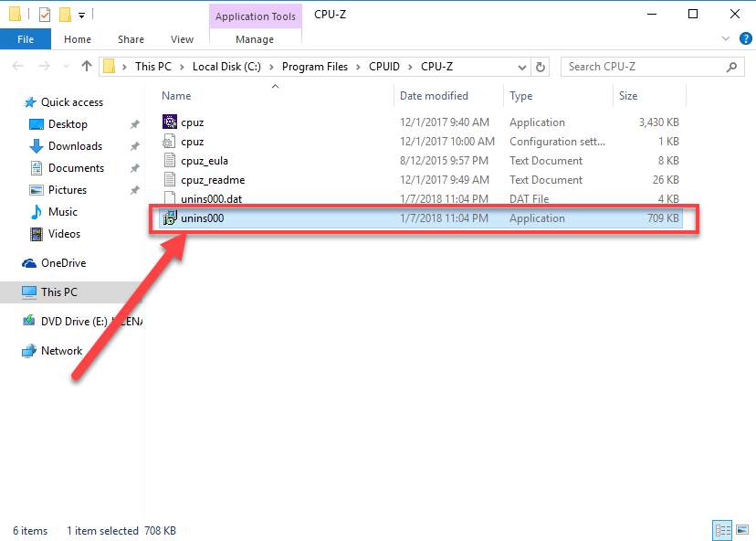Open the cpuz application file icon
Viewport: 756px width, 541px height.
tap(169, 122)
